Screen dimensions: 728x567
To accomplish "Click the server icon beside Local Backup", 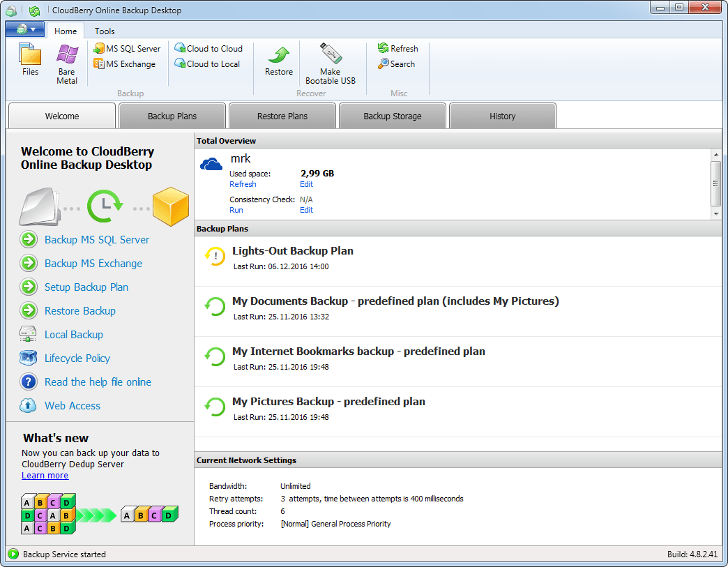I will pyautogui.click(x=28, y=334).
